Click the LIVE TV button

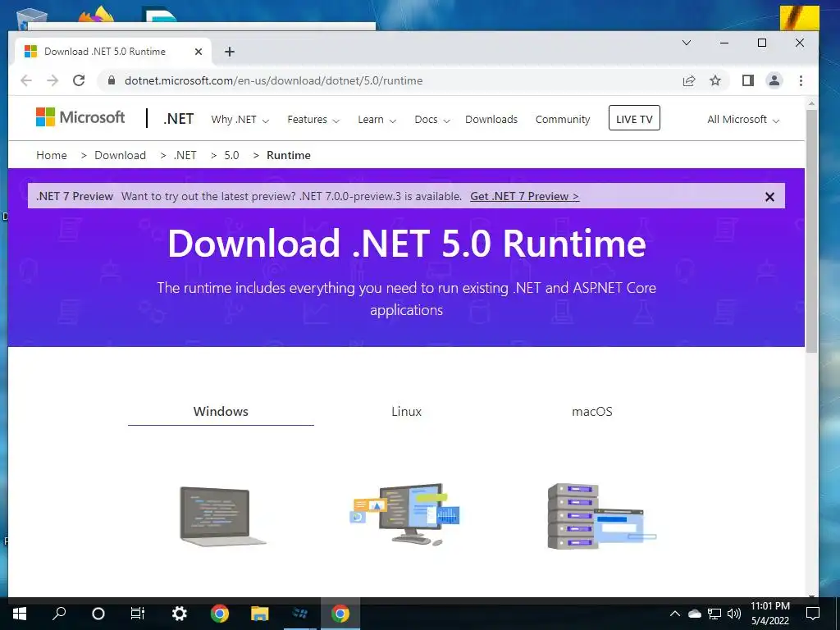(634, 118)
